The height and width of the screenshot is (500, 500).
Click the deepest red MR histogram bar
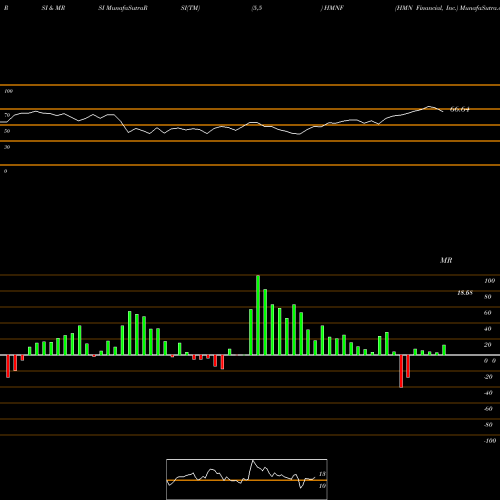click(x=401, y=371)
